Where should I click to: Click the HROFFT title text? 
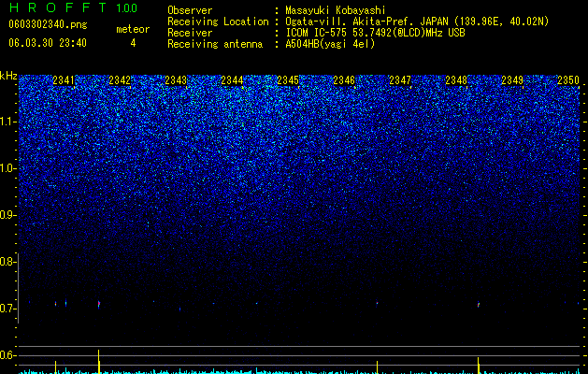pyautogui.click(x=58, y=7)
